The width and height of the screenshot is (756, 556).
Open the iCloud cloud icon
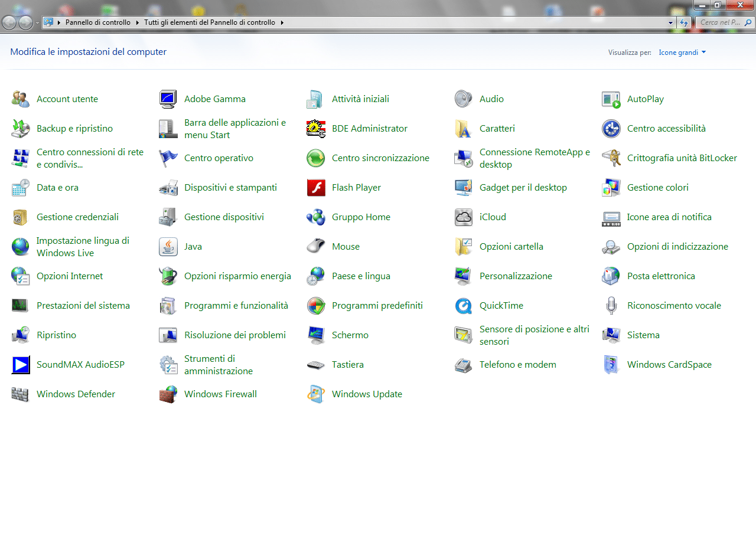[464, 217]
